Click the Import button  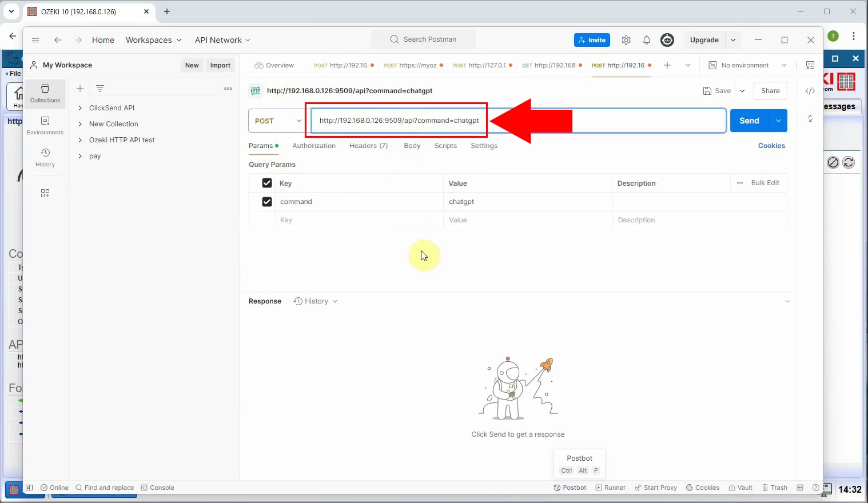220,65
